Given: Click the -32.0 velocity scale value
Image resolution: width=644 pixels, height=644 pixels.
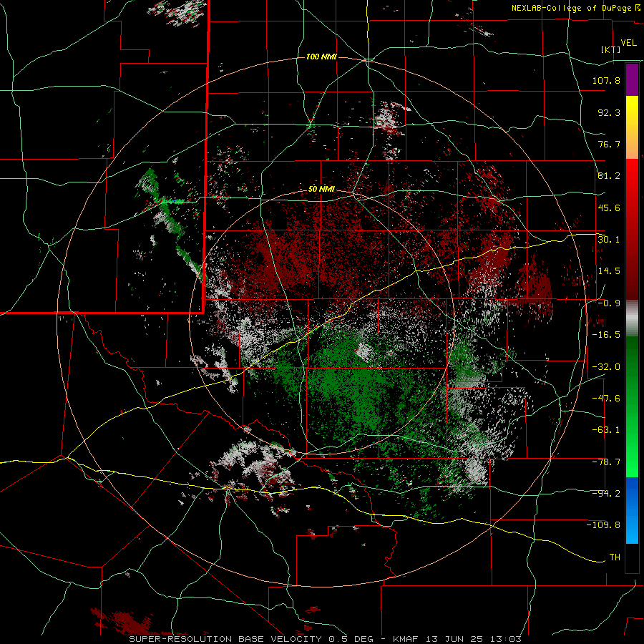Looking at the screenshot, I should point(606,367).
